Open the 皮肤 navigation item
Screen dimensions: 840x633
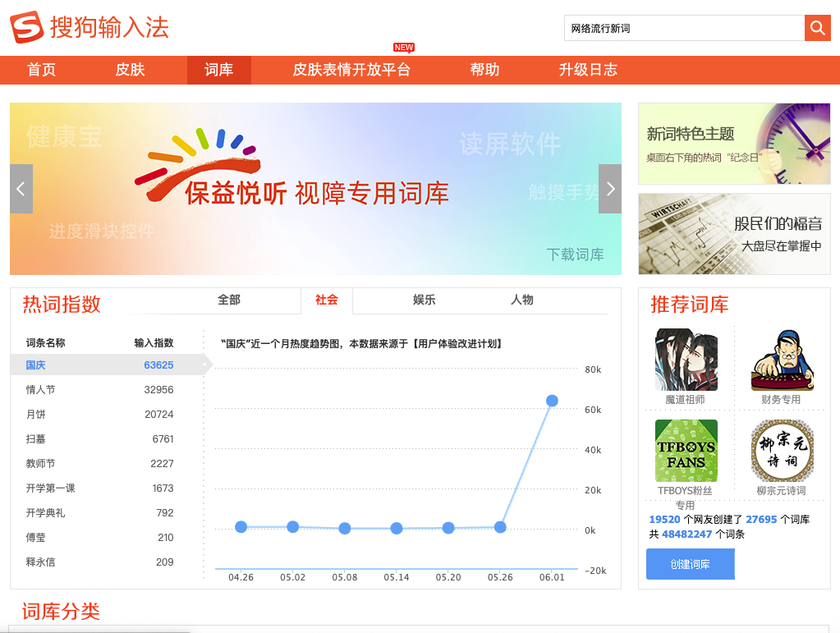tap(131, 70)
